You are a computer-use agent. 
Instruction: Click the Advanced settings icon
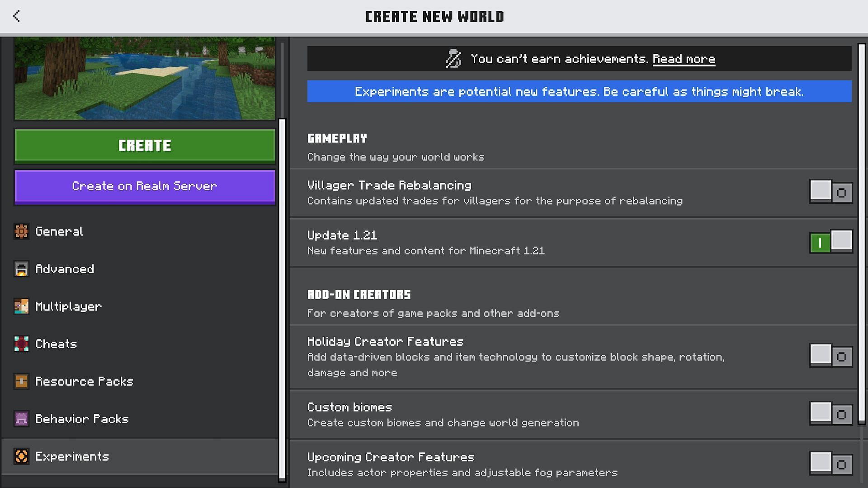pos(21,269)
